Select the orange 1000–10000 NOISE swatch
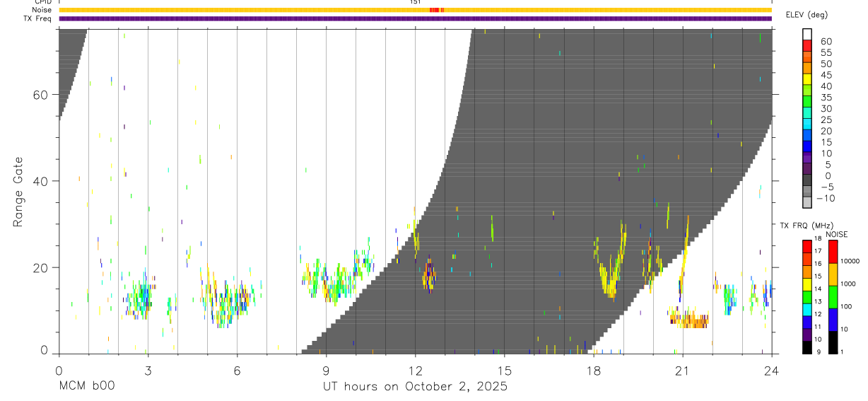This screenshot has width=868, height=401. (833, 274)
